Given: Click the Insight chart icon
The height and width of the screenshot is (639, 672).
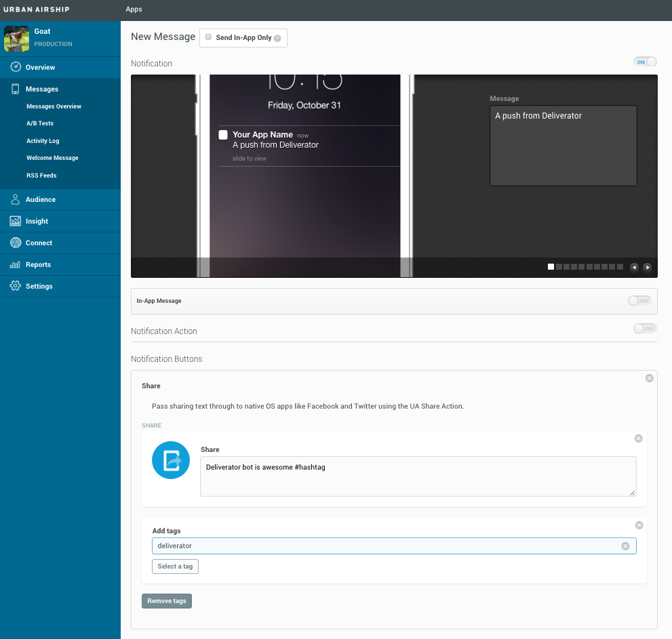Looking at the screenshot, I should pyautogui.click(x=15, y=221).
